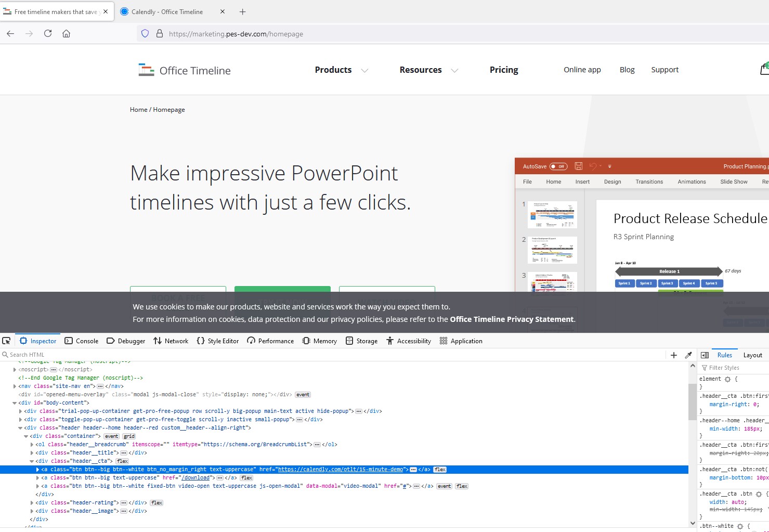769x532 pixels.
Task: Toggle the flex badge on the highlighted anchor
Action: pos(439,469)
